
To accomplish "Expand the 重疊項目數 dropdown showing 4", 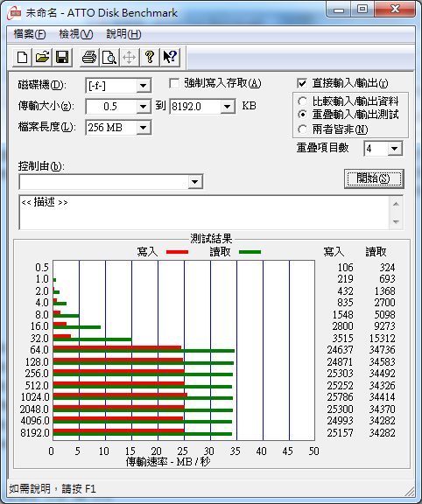I will 394,149.
